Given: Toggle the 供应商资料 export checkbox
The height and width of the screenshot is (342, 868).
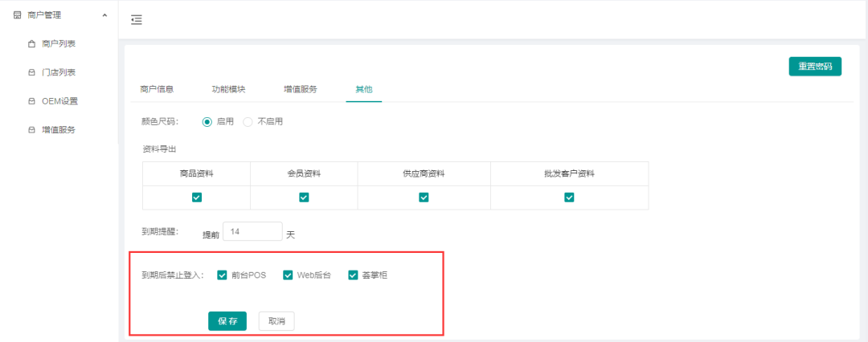Looking at the screenshot, I should [424, 197].
